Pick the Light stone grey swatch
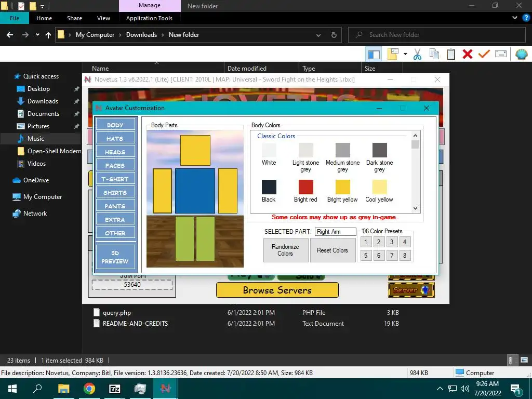Image resolution: width=532 pixels, height=399 pixels. (x=305, y=150)
